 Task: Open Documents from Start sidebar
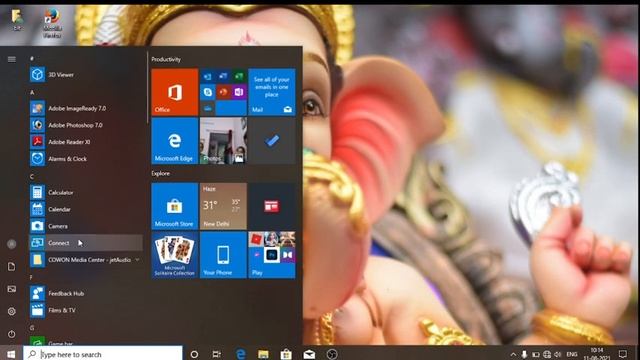[x=11, y=267]
